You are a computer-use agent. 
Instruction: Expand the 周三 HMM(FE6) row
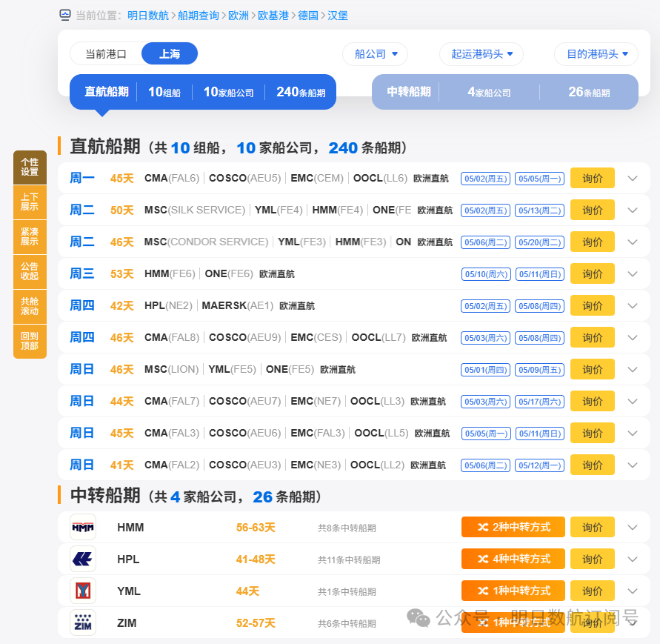point(632,273)
